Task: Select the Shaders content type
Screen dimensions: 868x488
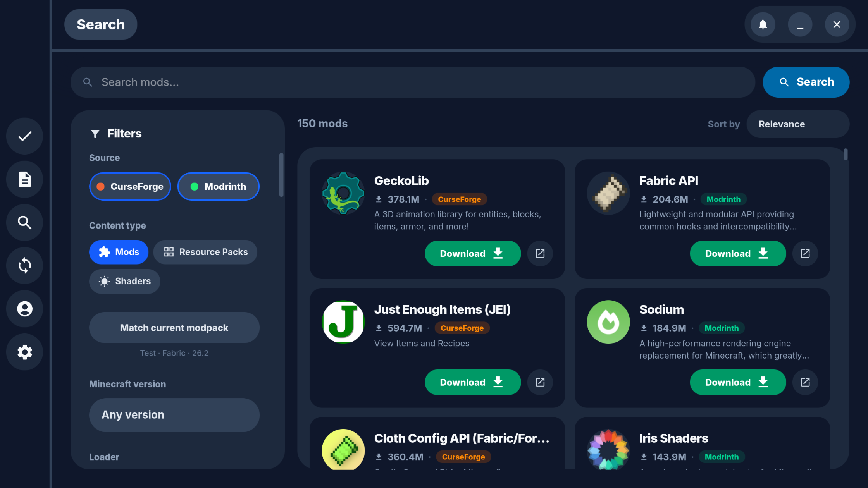Action: point(125,281)
